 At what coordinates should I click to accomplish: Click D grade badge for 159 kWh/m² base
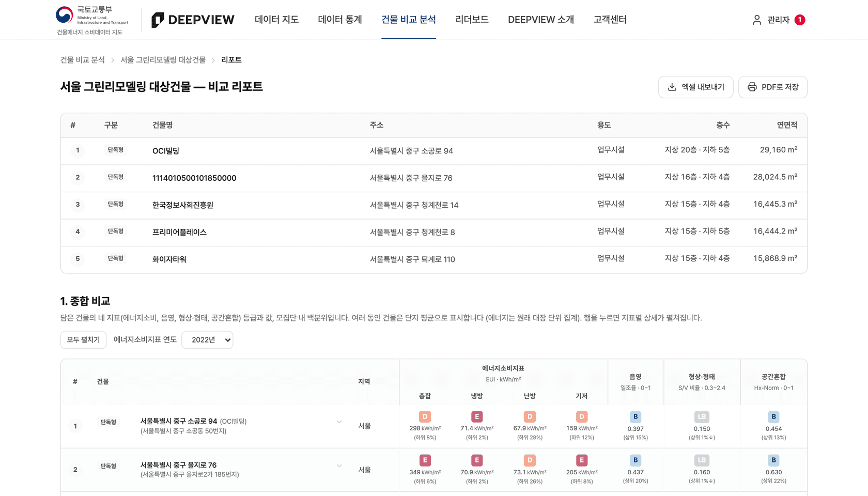[x=582, y=416]
